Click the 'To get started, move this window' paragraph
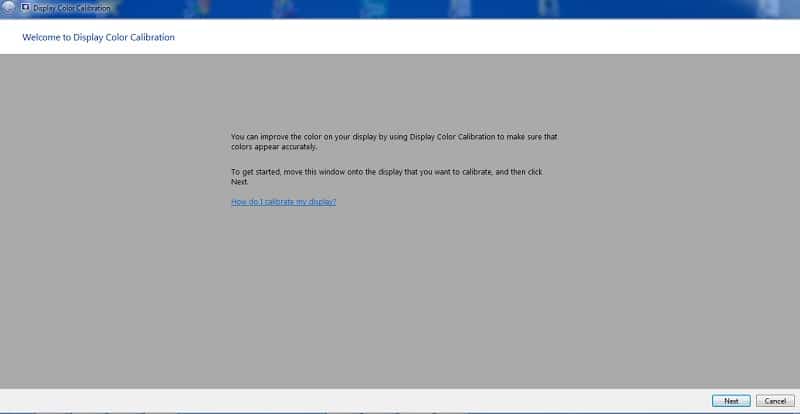The height and width of the screenshot is (414, 800). (x=387, y=177)
